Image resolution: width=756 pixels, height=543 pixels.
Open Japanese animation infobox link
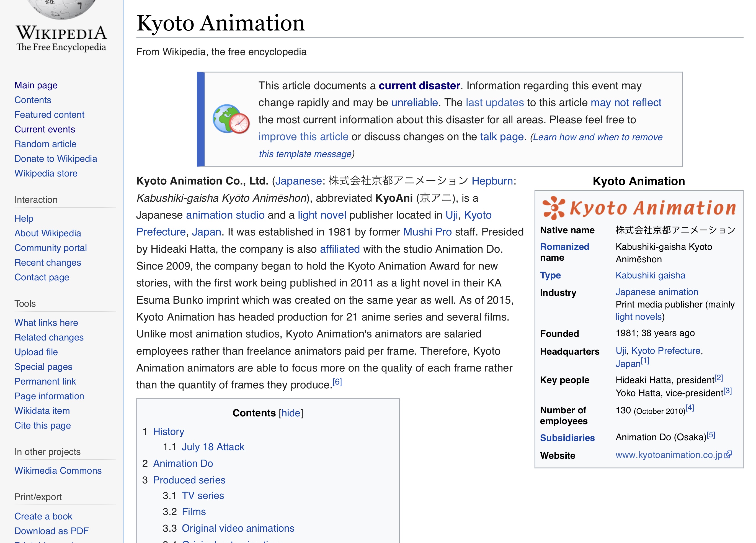pyautogui.click(x=657, y=292)
